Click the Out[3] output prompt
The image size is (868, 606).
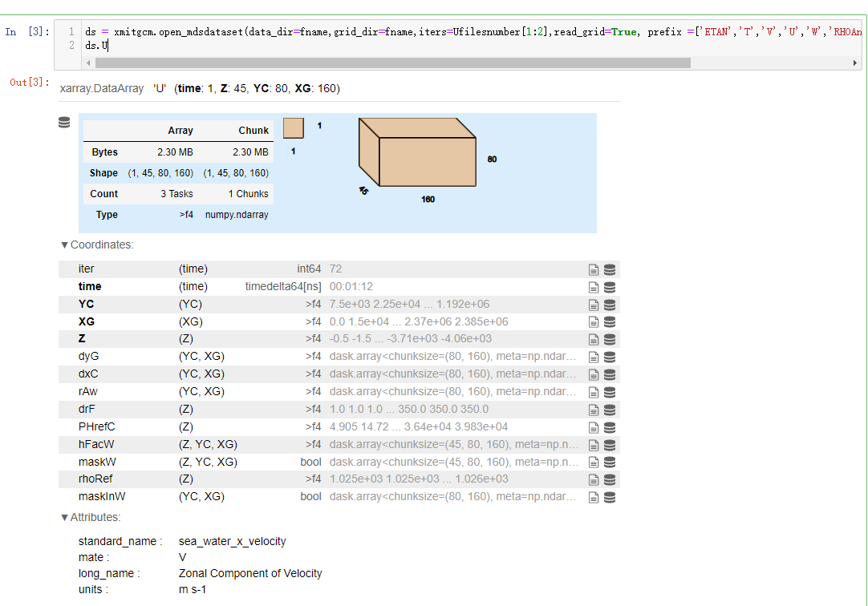pyautogui.click(x=30, y=83)
